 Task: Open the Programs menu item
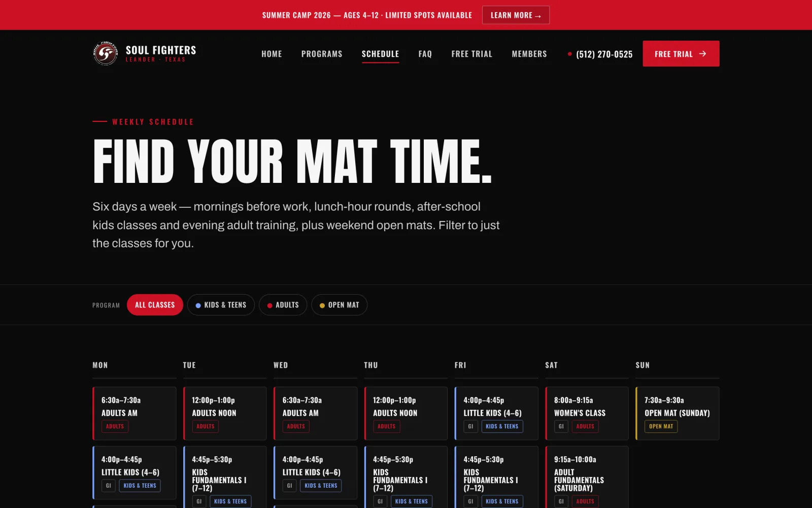pos(322,54)
